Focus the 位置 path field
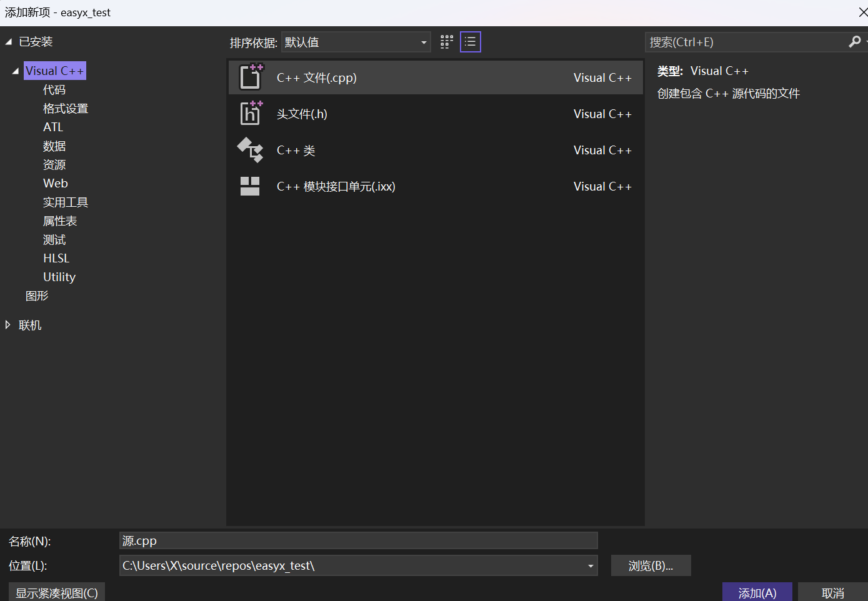The image size is (868, 601). (358, 566)
